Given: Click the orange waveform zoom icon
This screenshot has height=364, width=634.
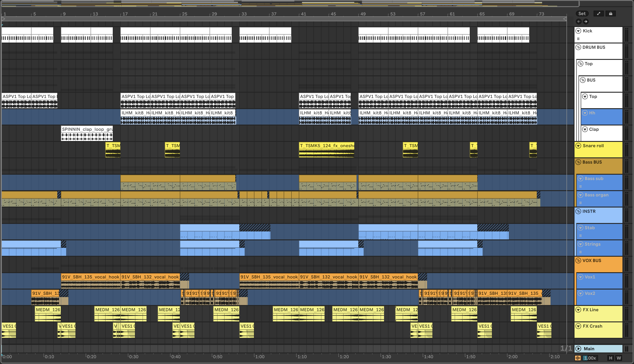Looking at the screenshot, I should click(x=578, y=358).
